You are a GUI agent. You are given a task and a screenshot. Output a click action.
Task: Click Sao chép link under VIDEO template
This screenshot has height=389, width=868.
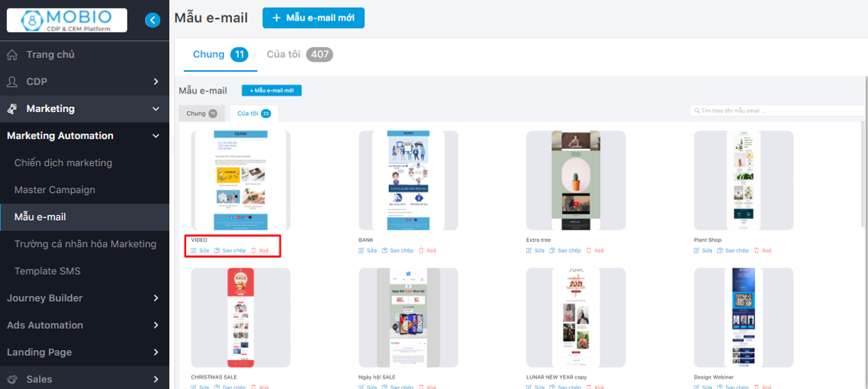pyautogui.click(x=234, y=251)
